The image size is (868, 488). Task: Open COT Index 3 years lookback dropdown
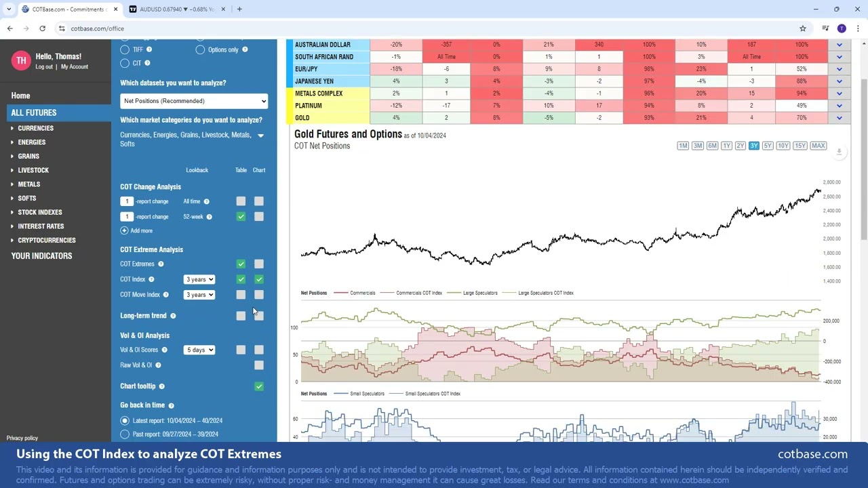click(x=199, y=279)
